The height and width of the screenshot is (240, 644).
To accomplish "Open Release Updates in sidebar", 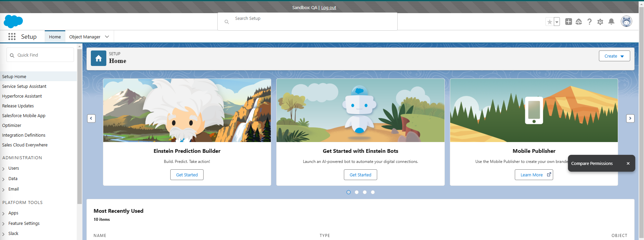I will [18, 106].
